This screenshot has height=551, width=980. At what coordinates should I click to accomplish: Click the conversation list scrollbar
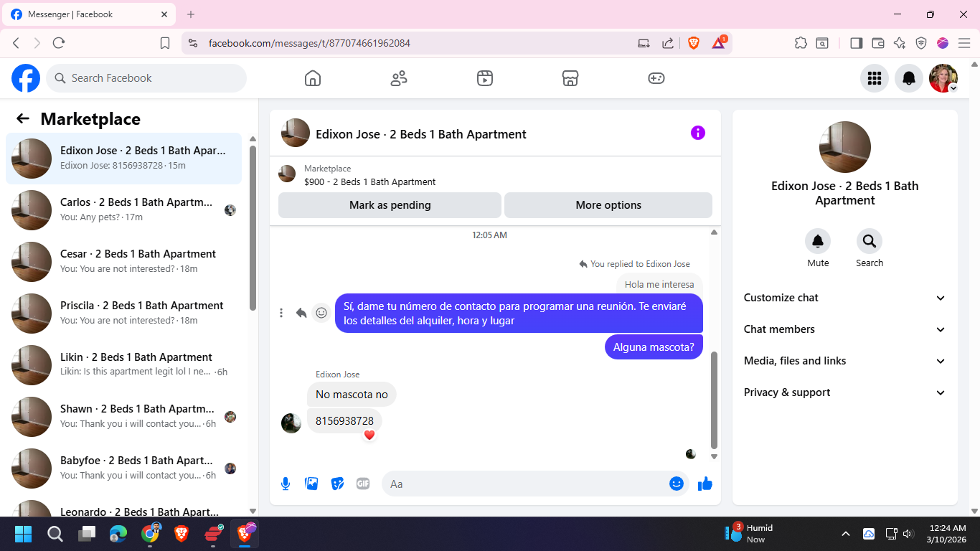(253, 228)
